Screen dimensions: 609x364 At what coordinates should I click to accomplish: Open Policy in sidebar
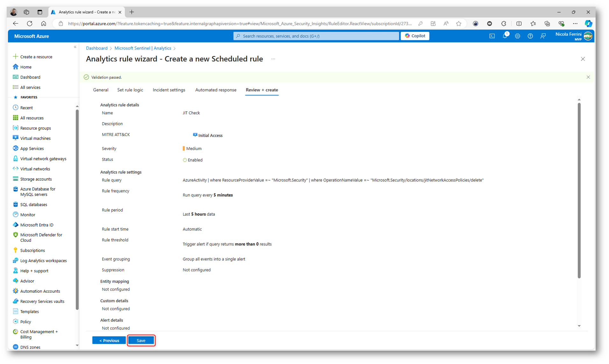click(x=25, y=322)
